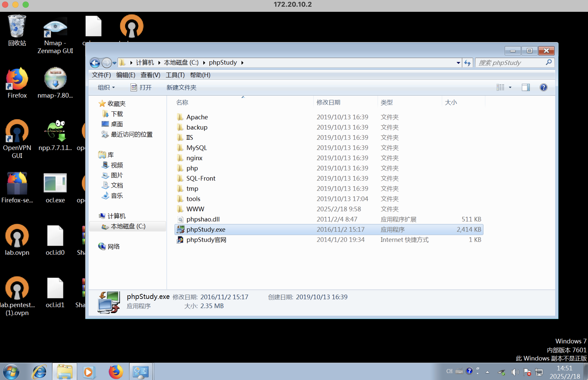Select the phpStudy.exe file icon
588x380 pixels.
tap(180, 229)
